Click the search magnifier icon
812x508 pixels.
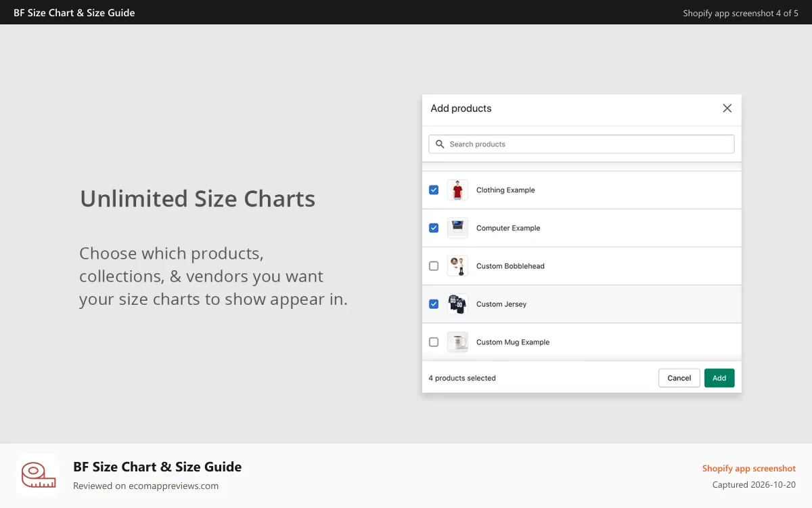click(440, 144)
